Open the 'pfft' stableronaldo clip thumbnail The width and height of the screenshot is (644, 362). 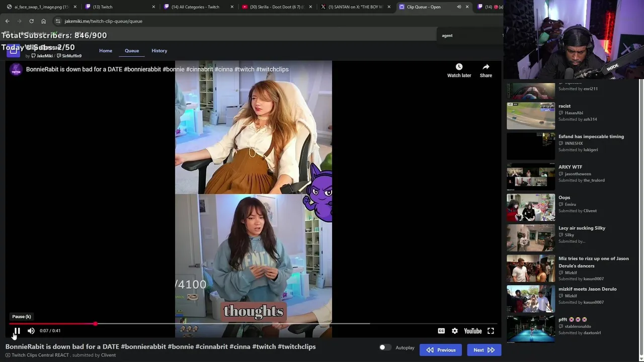531,329
